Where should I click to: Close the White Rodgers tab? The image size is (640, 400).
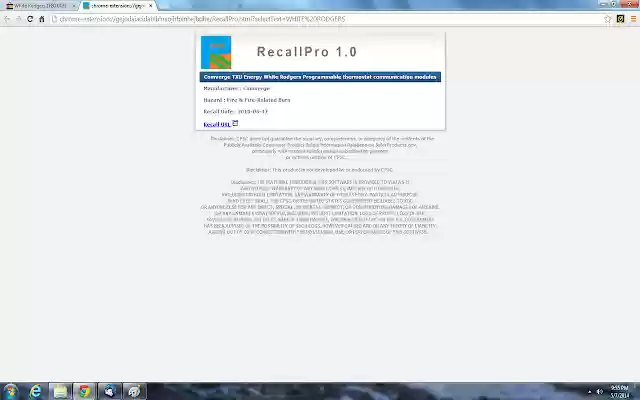click(74, 6)
